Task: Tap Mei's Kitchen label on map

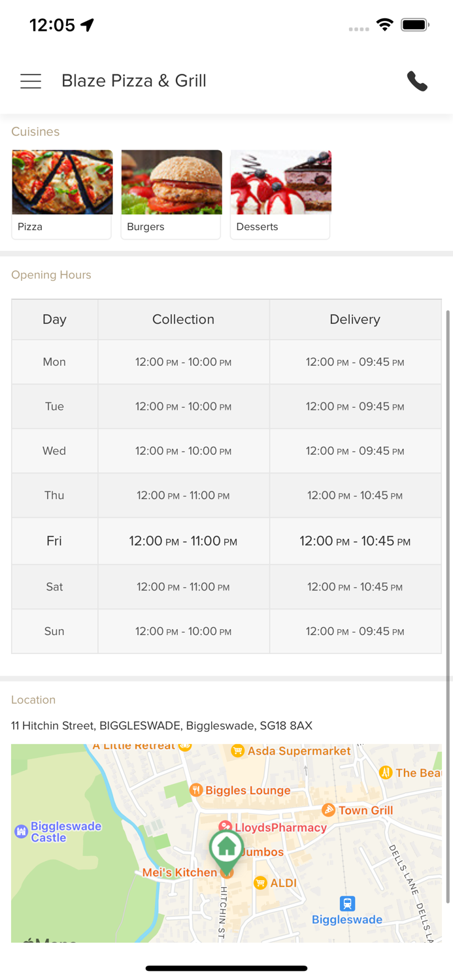Action: coord(179,873)
